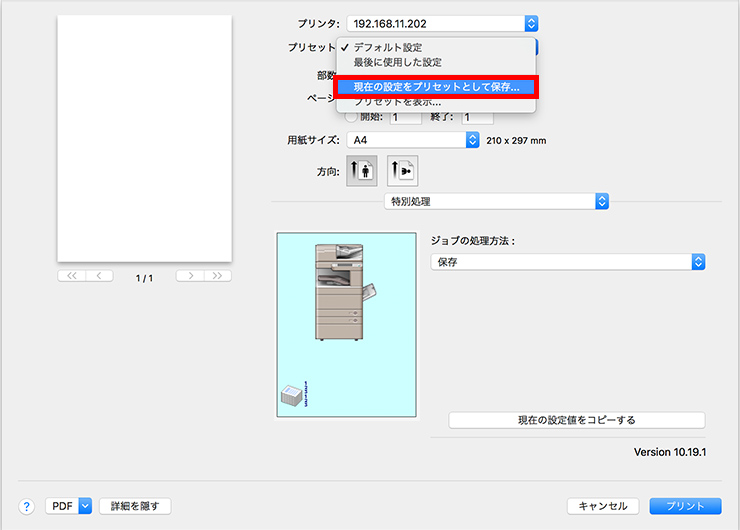This screenshot has width=740, height=530.
Task: Open ジョブの処理方法 dropdown set to 保存
Action: click(x=568, y=262)
